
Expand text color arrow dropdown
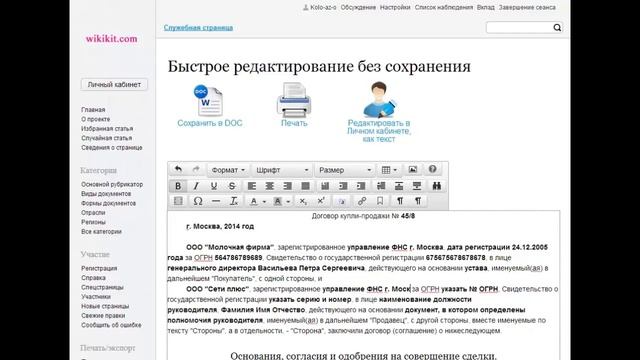click(x=264, y=202)
